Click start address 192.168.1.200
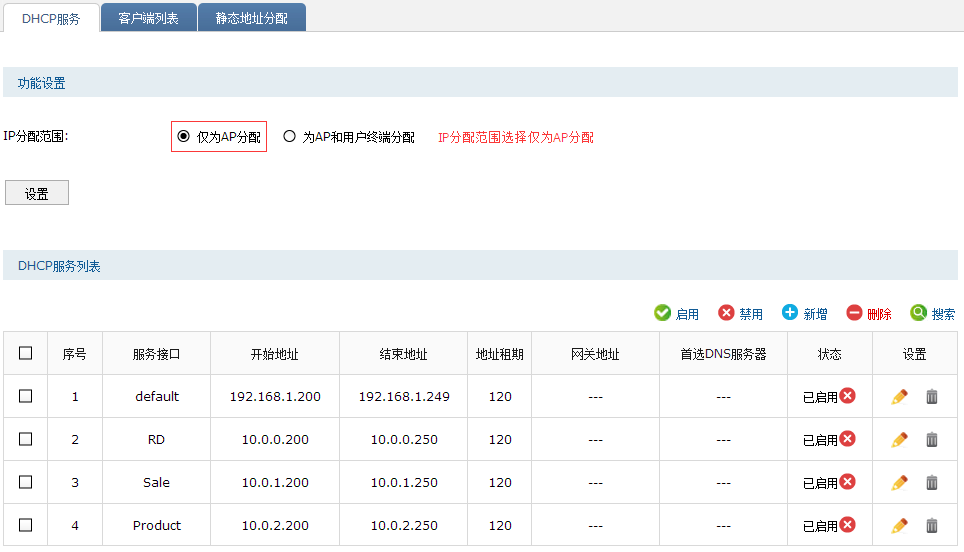 (275, 396)
